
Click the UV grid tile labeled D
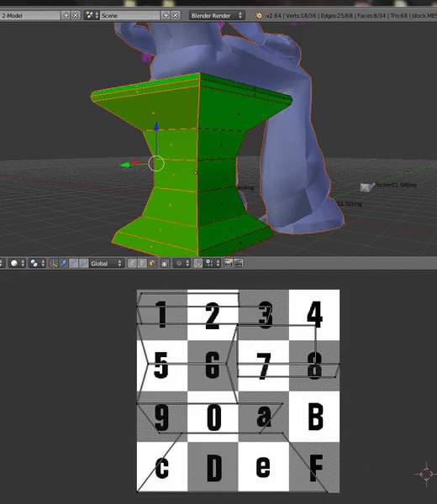pos(213,467)
